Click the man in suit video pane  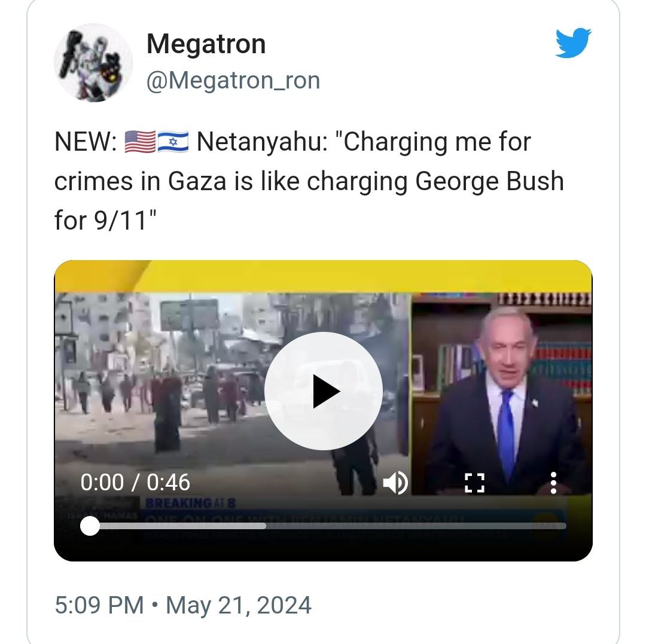(x=502, y=393)
